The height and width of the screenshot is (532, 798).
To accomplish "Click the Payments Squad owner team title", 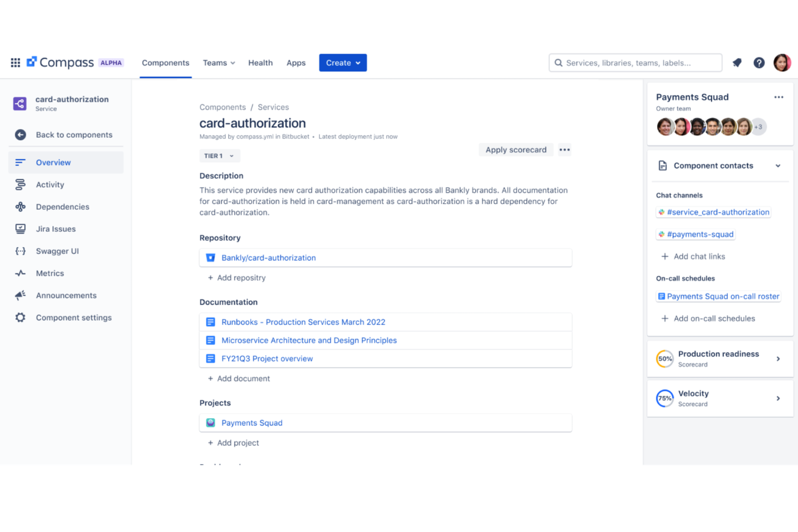I will (x=692, y=97).
